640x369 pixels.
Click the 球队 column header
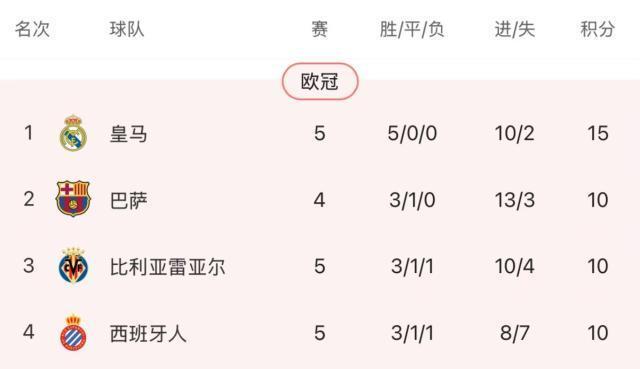pos(127,29)
